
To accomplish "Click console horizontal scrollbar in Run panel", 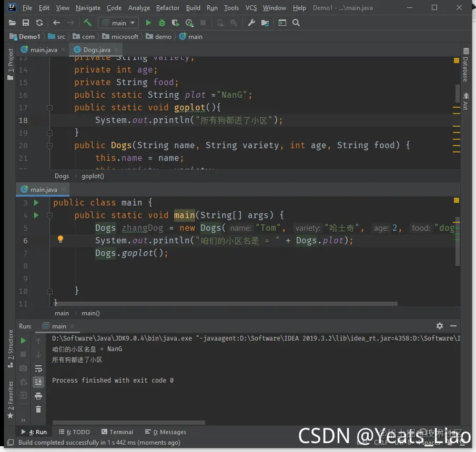I will pos(129,423).
